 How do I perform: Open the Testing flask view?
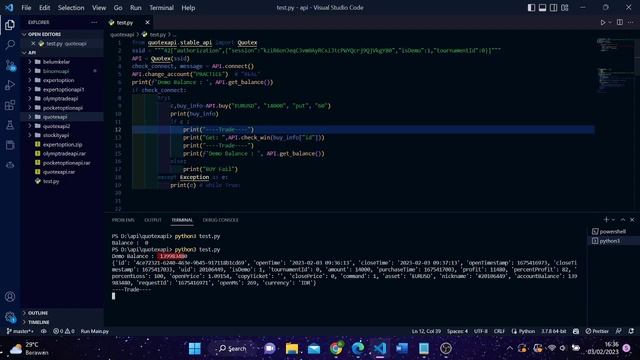pos(10,125)
